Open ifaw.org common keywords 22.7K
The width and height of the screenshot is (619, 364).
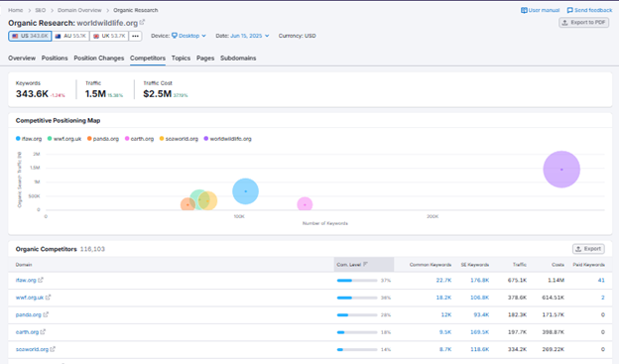point(443,280)
